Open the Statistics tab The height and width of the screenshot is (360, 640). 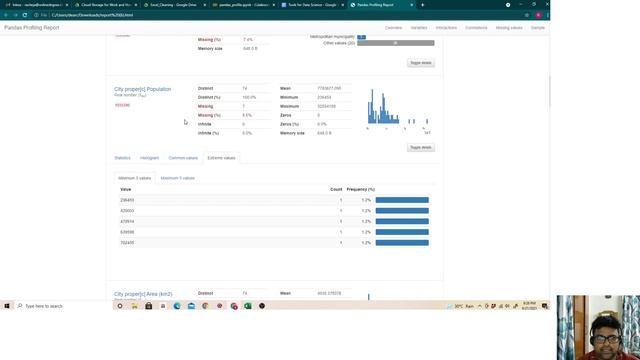(x=122, y=158)
